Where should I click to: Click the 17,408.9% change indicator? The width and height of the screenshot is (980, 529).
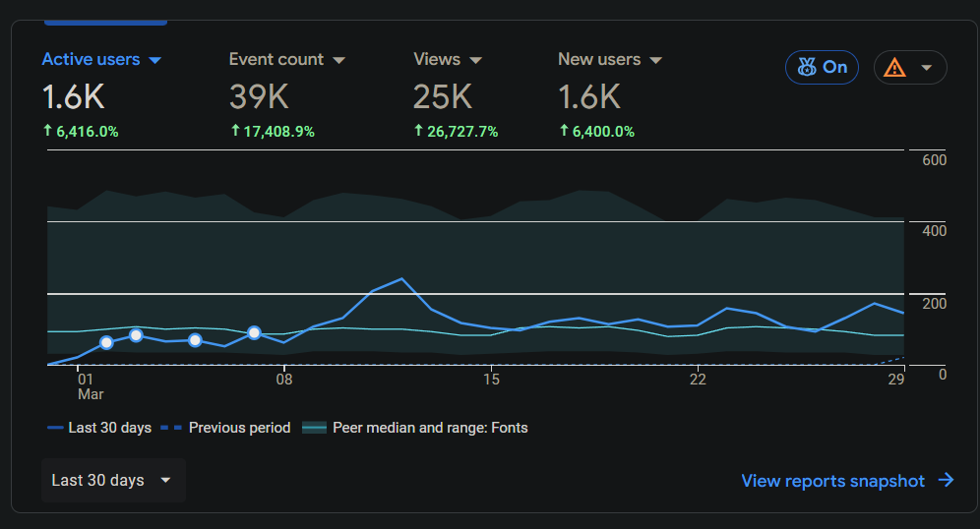pos(272,131)
